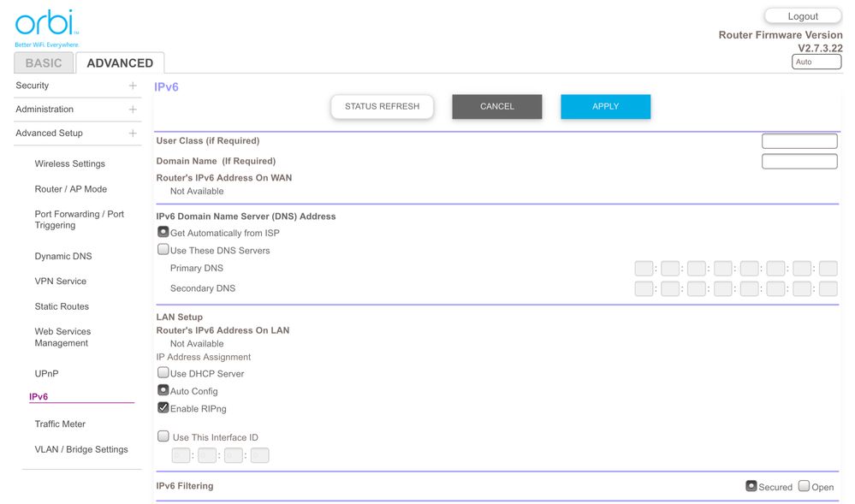Viewport: 855px width, 504px height.
Task: Log out using the Logout button
Action: pos(802,16)
